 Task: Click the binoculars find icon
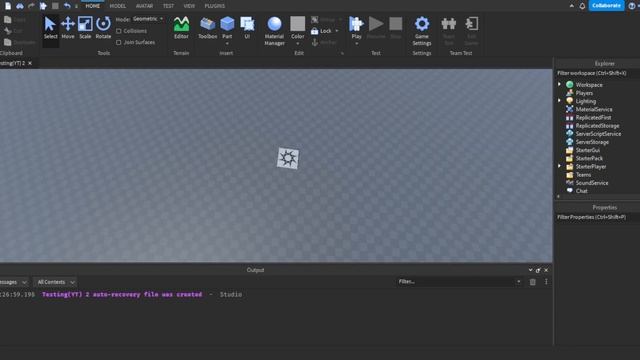(x=20, y=6)
